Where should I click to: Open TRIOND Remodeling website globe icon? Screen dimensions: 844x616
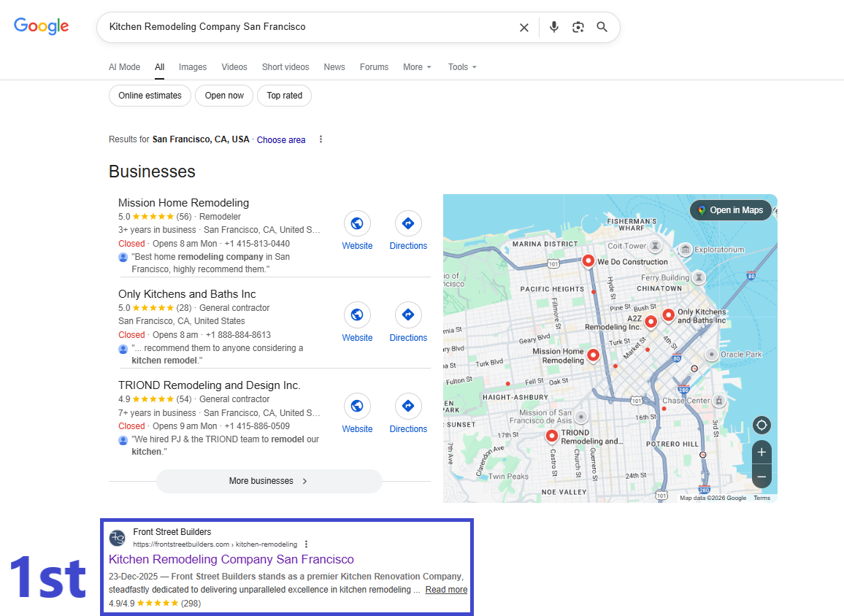(358, 407)
